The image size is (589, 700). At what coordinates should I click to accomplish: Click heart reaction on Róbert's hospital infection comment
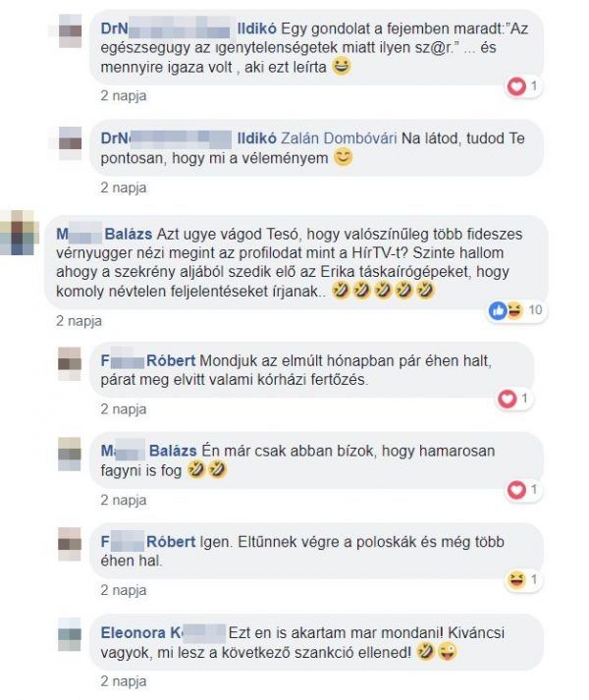tap(514, 399)
